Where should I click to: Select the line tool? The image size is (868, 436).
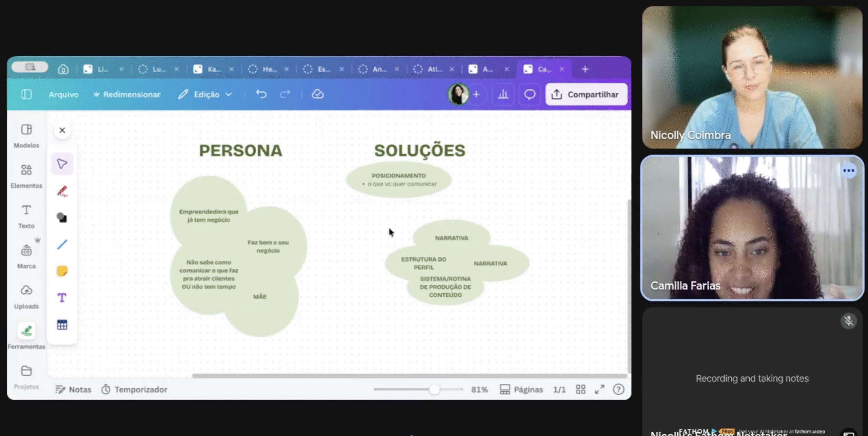[x=62, y=244]
